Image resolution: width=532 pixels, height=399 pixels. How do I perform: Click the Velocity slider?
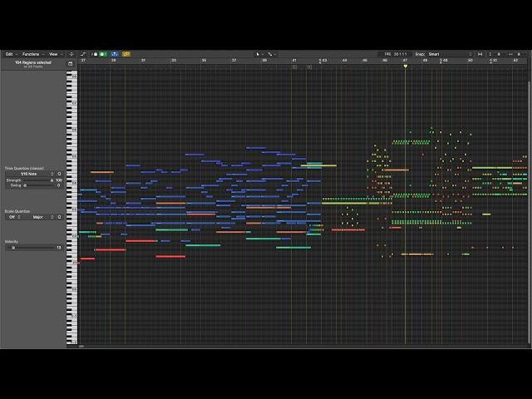click(x=32, y=248)
